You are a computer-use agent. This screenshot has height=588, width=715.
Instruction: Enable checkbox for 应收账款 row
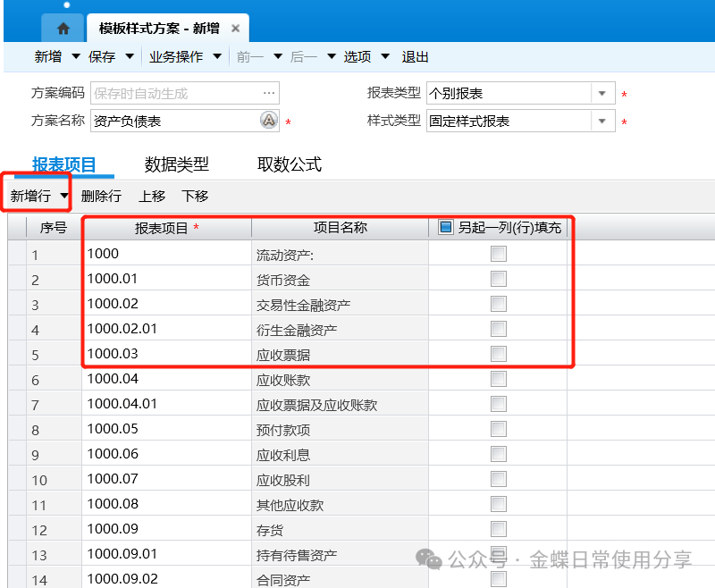[x=498, y=379]
